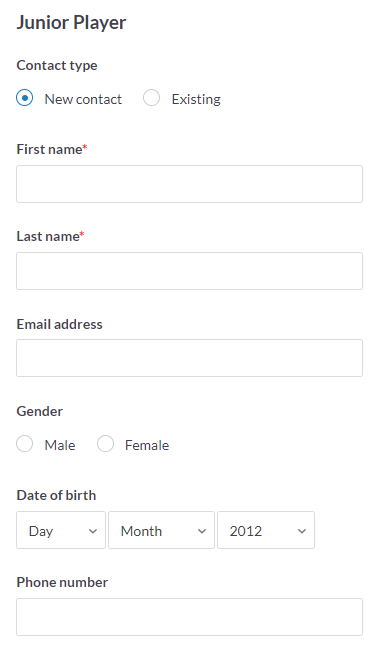Click the Gender section label

(x=40, y=411)
